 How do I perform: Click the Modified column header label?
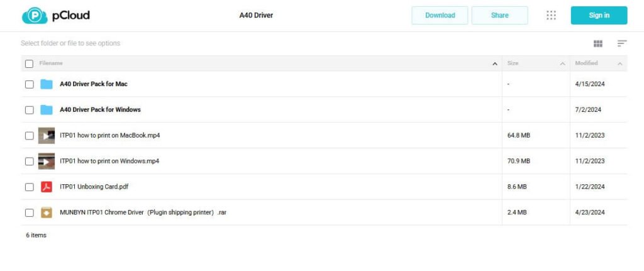pos(587,64)
